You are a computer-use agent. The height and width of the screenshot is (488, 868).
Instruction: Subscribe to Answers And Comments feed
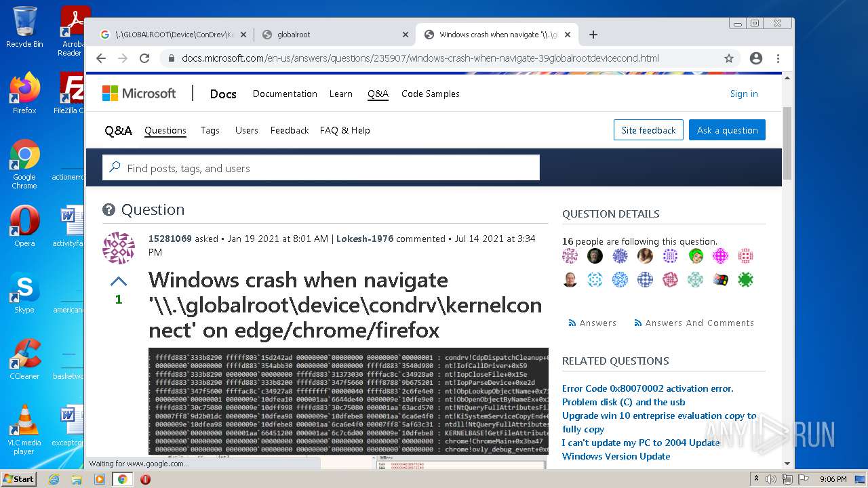[x=694, y=323]
